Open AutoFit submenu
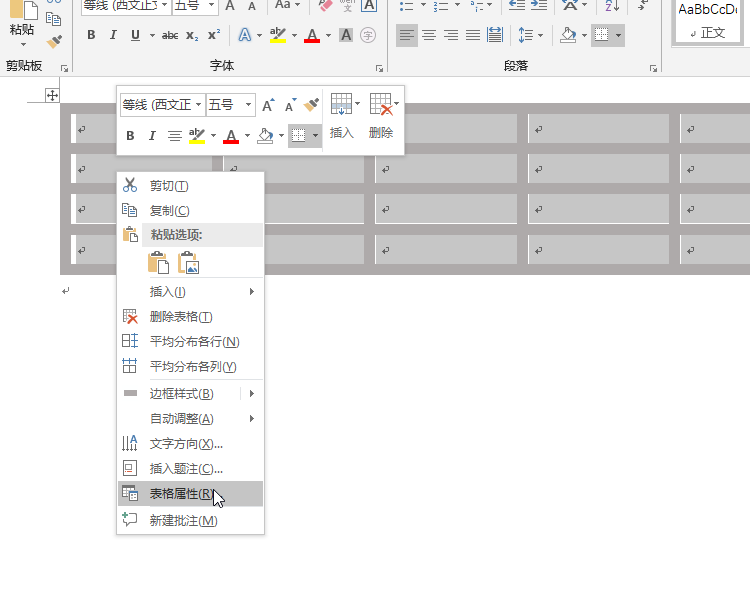Screen dimensions: 750x600 [190, 419]
